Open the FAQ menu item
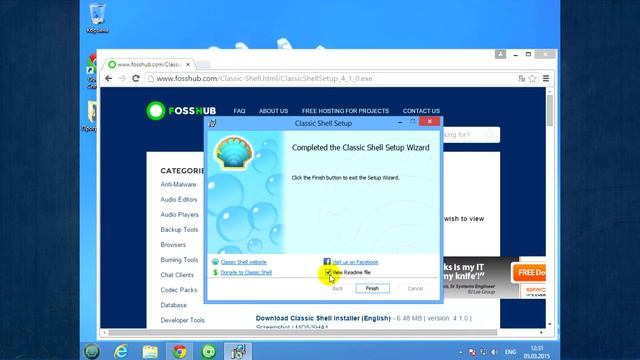 239,111
